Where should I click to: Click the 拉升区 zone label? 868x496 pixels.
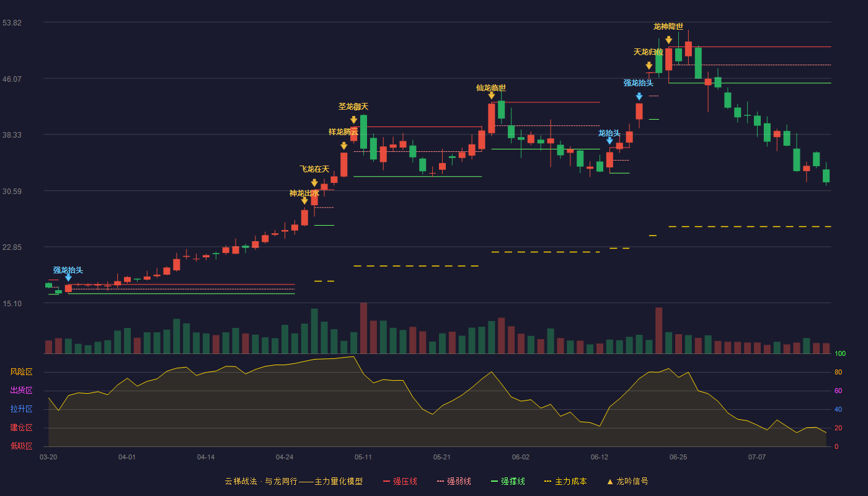click(x=21, y=409)
